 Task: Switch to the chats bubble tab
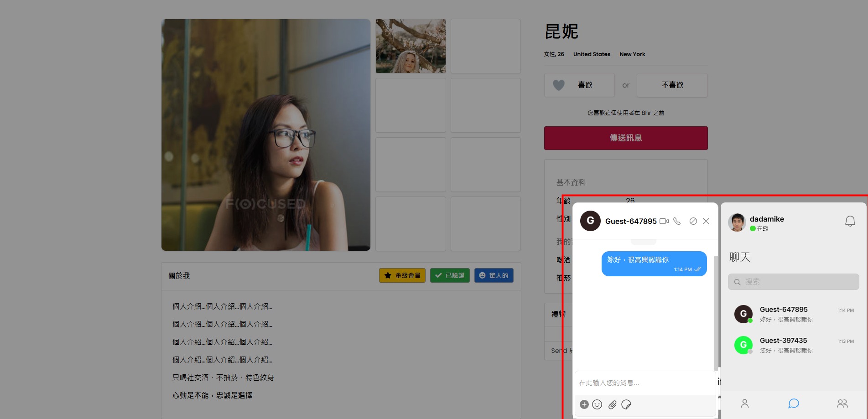[x=793, y=403]
